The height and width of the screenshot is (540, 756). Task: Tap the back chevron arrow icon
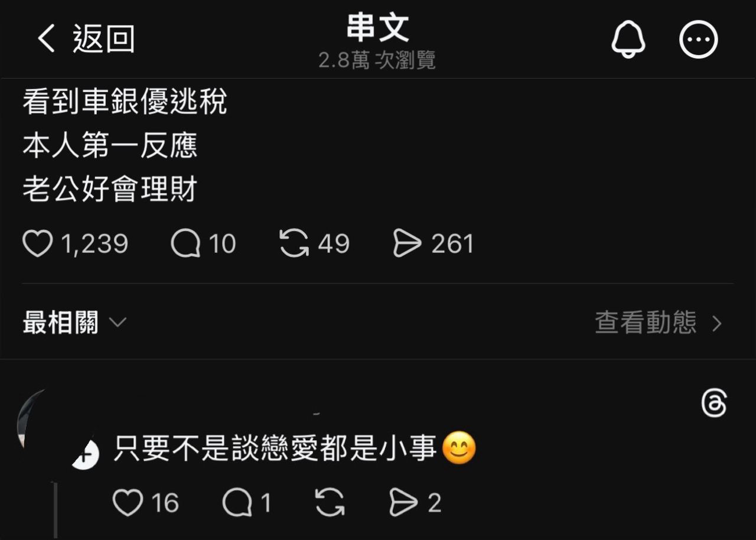[46, 40]
